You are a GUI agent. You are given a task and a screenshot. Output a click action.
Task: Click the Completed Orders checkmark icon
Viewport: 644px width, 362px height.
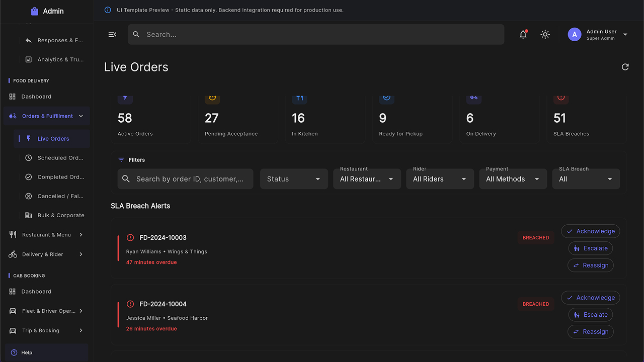click(x=29, y=177)
